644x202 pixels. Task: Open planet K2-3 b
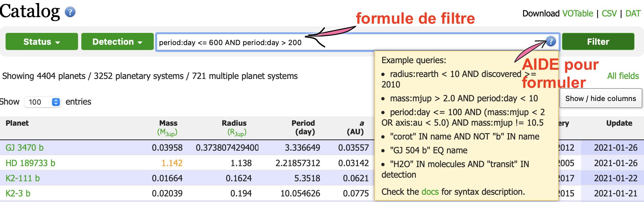[18, 193]
